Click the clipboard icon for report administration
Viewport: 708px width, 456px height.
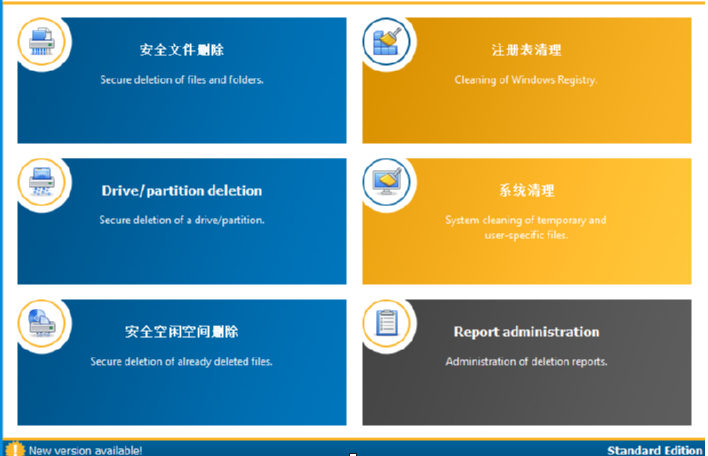tap(387, 323)
